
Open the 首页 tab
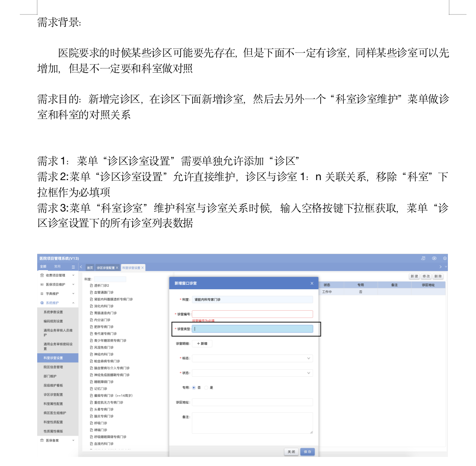[90, 268]
